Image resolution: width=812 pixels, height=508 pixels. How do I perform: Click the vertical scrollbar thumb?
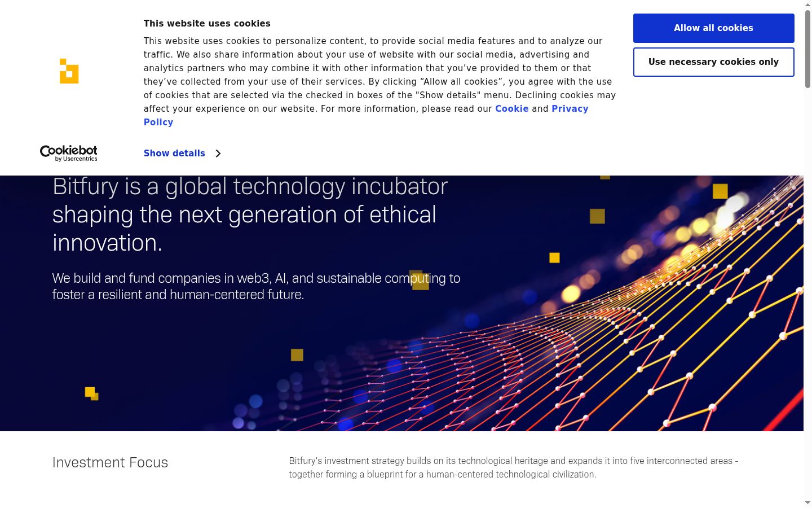point(807,49)
